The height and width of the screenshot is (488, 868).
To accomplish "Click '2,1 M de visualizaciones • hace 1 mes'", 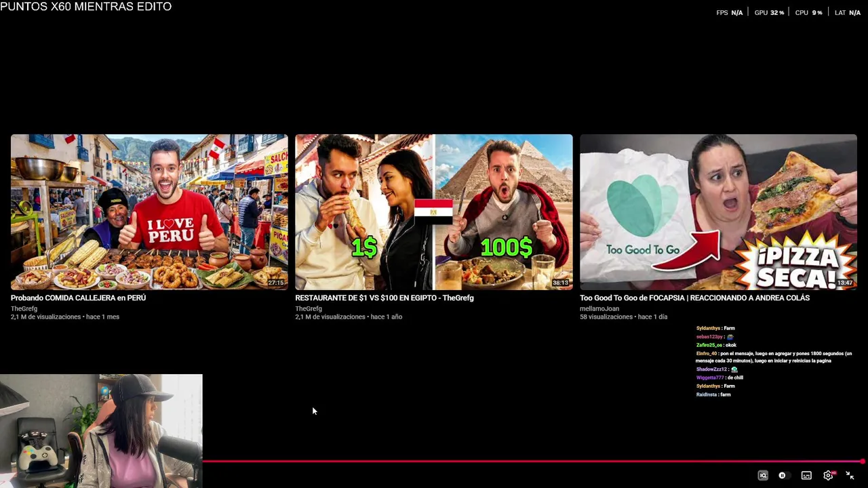I will (65, 317).
